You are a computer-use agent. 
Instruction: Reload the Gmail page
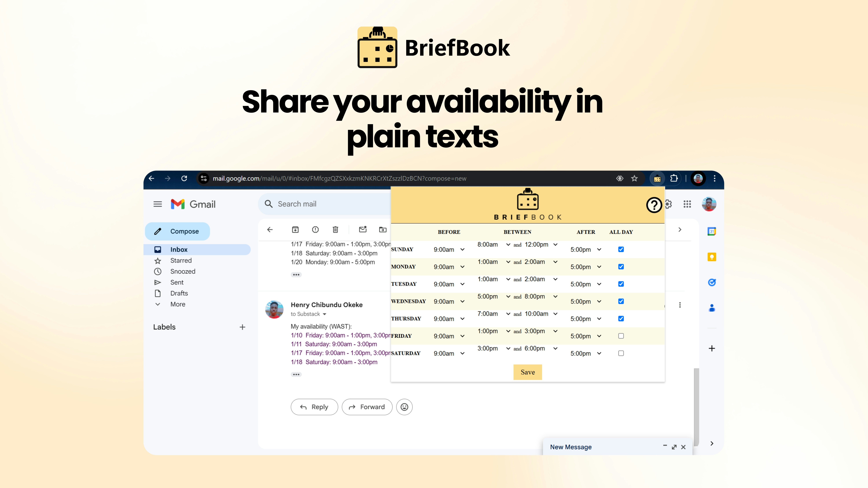click(184, 178)
